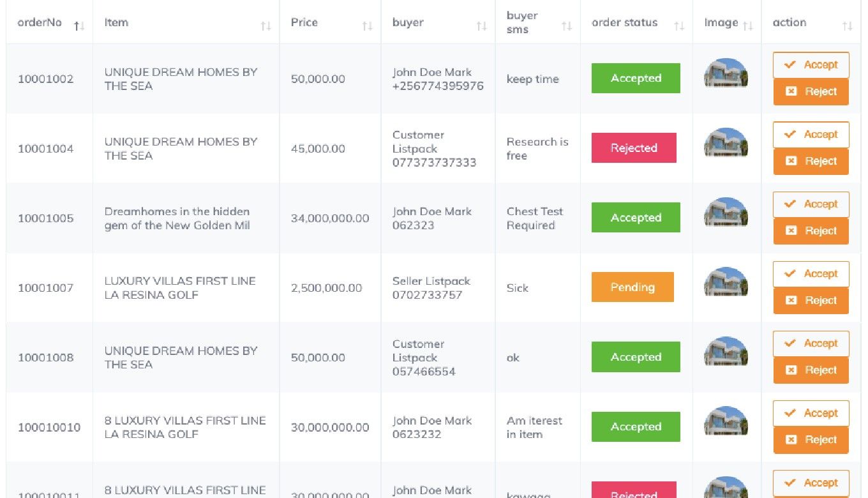Sort by buyer sms column arrows
868x498 pixels.
(x=566, y=26)
